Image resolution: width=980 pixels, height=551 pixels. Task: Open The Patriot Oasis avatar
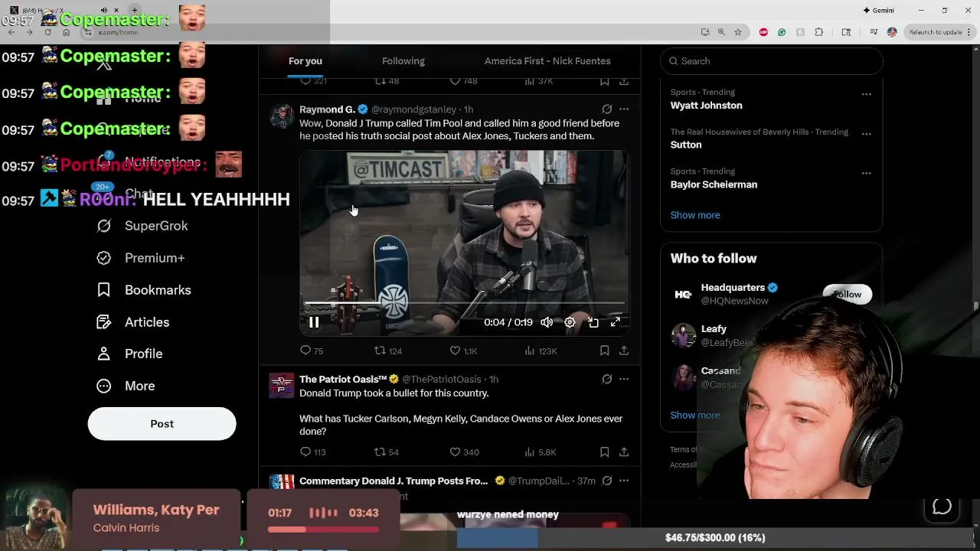[282, 386]
